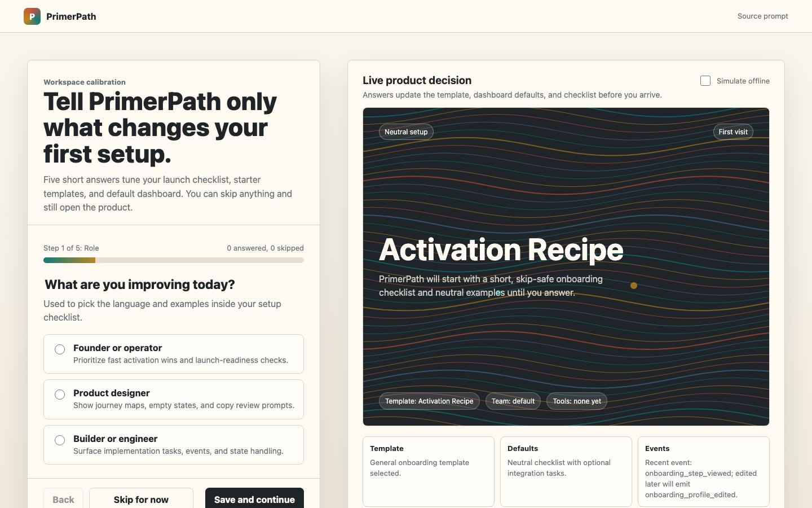This screenshot has width=812, height=508.
Task: Click the Defaults info card
Action: click(566, 471)
